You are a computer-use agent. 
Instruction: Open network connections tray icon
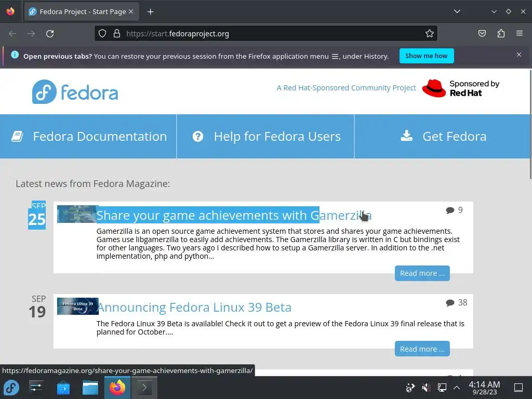click(x=442, y=388)
